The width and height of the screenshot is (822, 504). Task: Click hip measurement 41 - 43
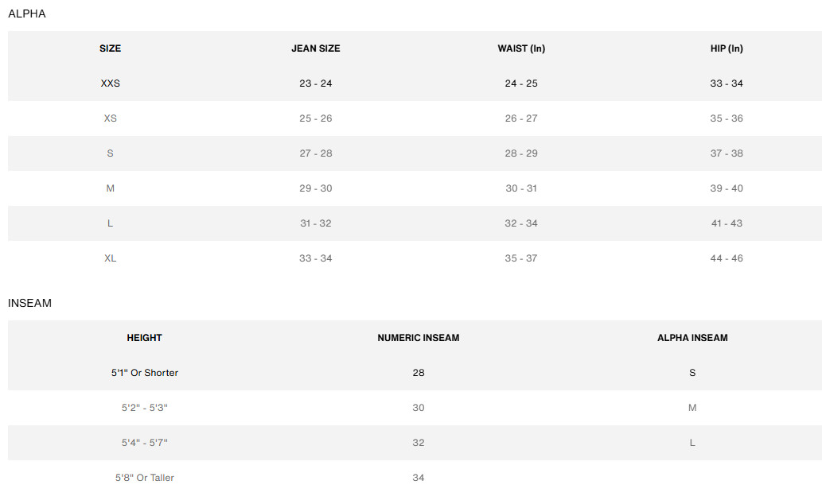click(727, 223)
